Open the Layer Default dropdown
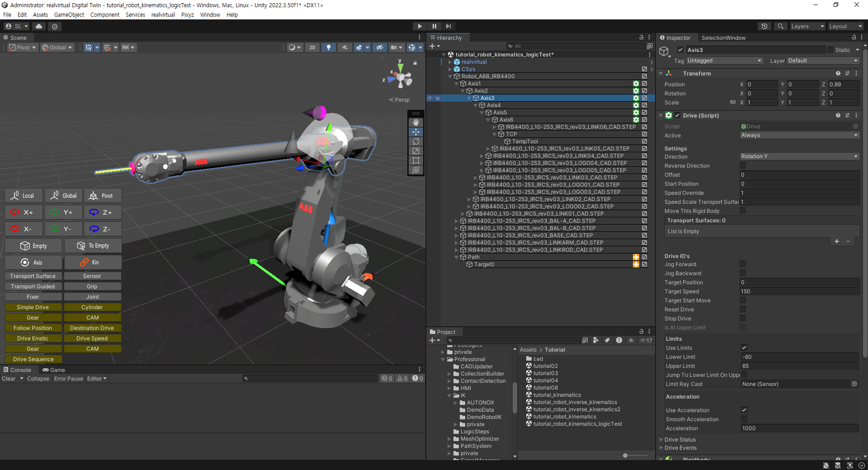Image resolution: width=868 pixels, height=470 pixels. [x=823, y=61]
